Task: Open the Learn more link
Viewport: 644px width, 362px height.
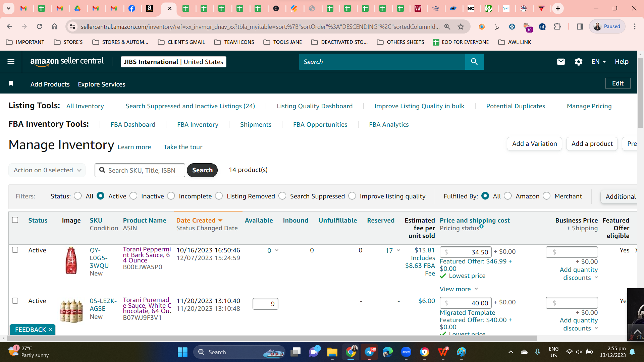Action: point(134,147)
